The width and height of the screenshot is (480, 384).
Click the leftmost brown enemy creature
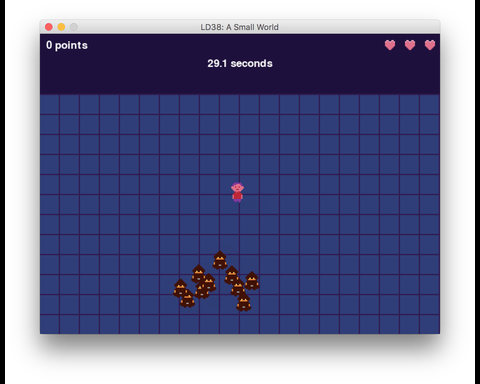click(180, 288)
